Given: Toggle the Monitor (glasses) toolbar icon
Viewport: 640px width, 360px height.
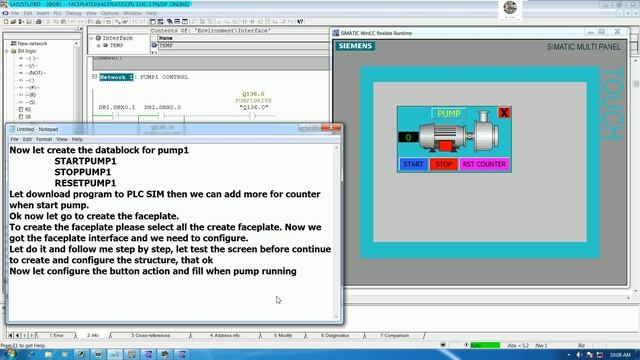Looking at the screenshot, I should [125, 22].
